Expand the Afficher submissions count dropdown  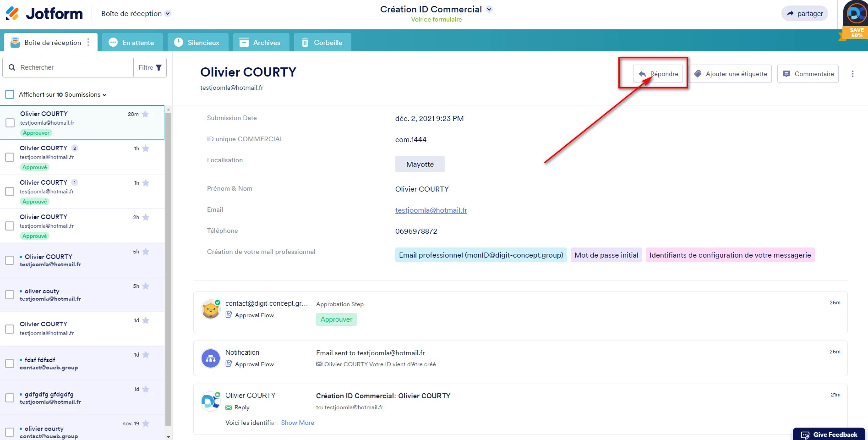104,95
